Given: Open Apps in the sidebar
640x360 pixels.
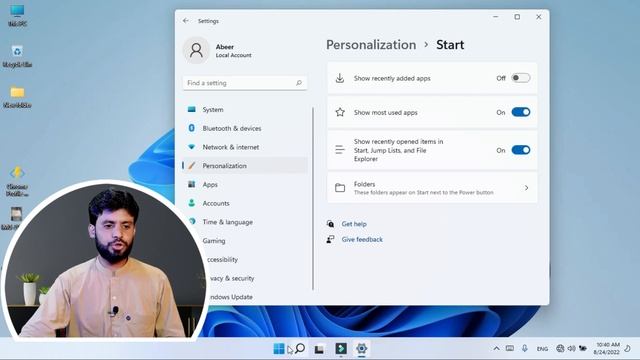Looking at the screenshot, I should [245, 184].
